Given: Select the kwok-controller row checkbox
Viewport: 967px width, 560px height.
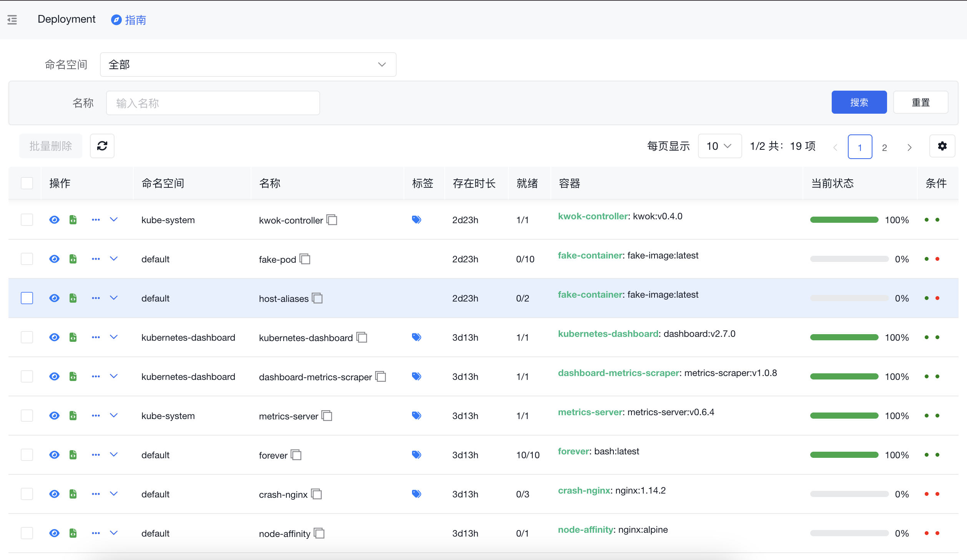Looking at the screenshot, I should [27, 220].
